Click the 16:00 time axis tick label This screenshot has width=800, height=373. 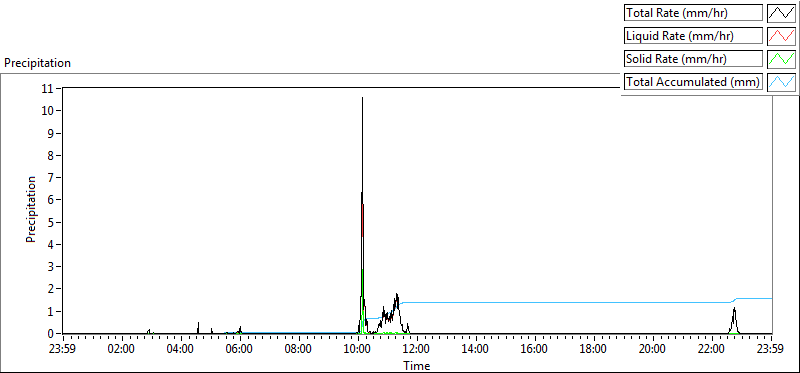point(535,350)
